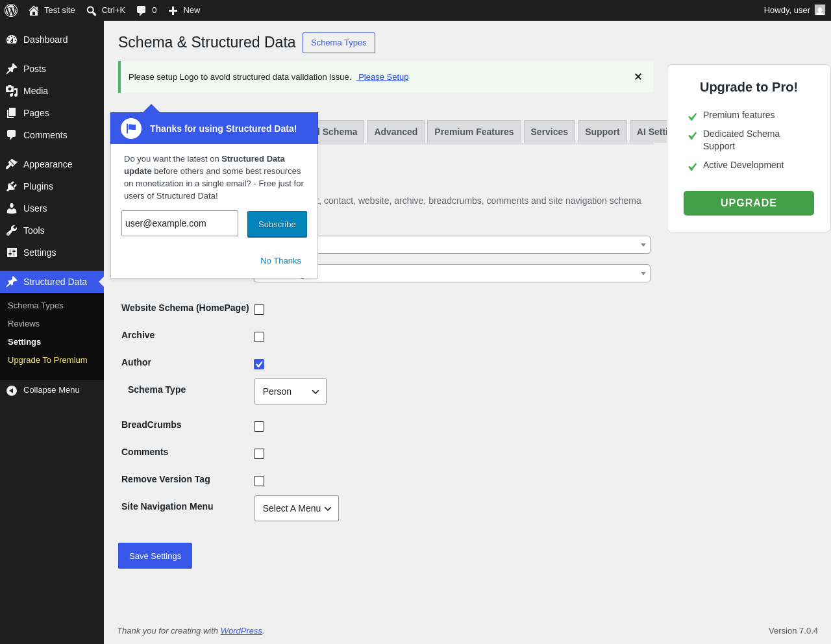831x644 pixels.
Task: Click the New plus icon in admin bar
Action: pyautogui.click(x=173, y=10)
